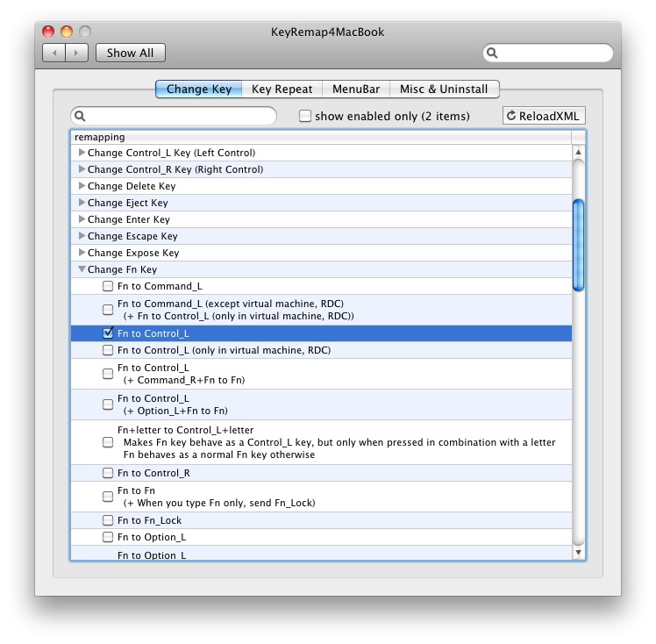The width and height of the screenshot is (656, 644).
Task: Click the back navigation arrow
Action: pyautogui.click(x=54, y=53)
